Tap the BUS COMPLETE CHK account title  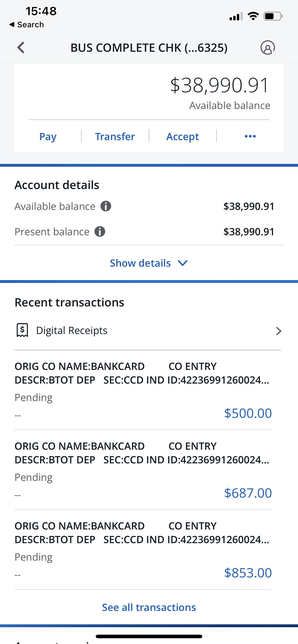point(149,47)
